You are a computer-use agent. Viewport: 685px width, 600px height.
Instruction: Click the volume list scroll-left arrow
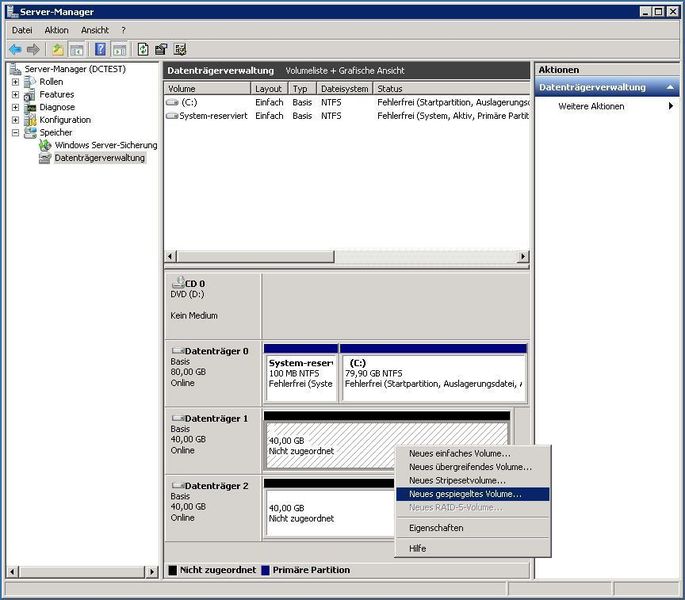point(171,256)
